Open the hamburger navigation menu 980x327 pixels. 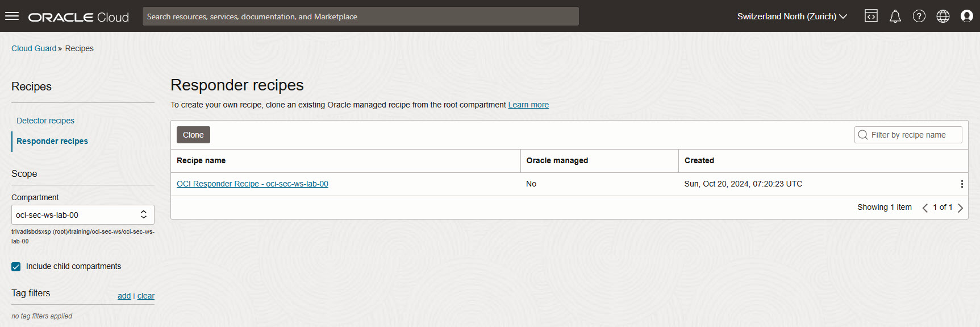12,16
